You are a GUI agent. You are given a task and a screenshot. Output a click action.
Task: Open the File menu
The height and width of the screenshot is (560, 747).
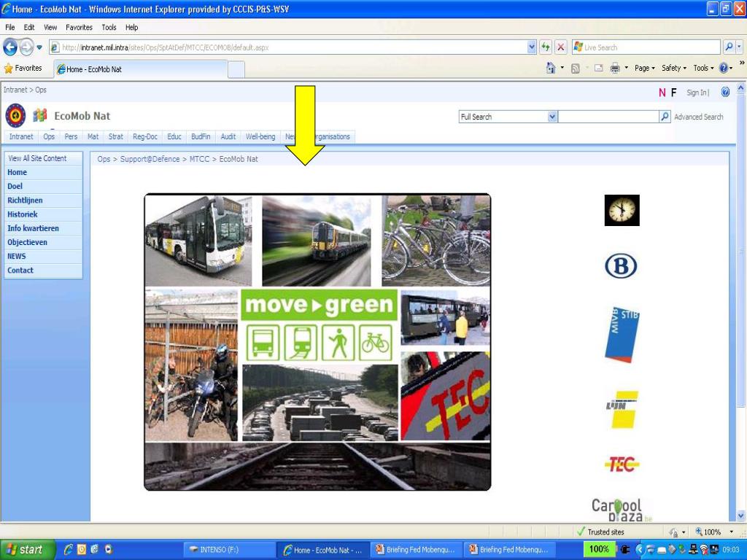[10, 28]
